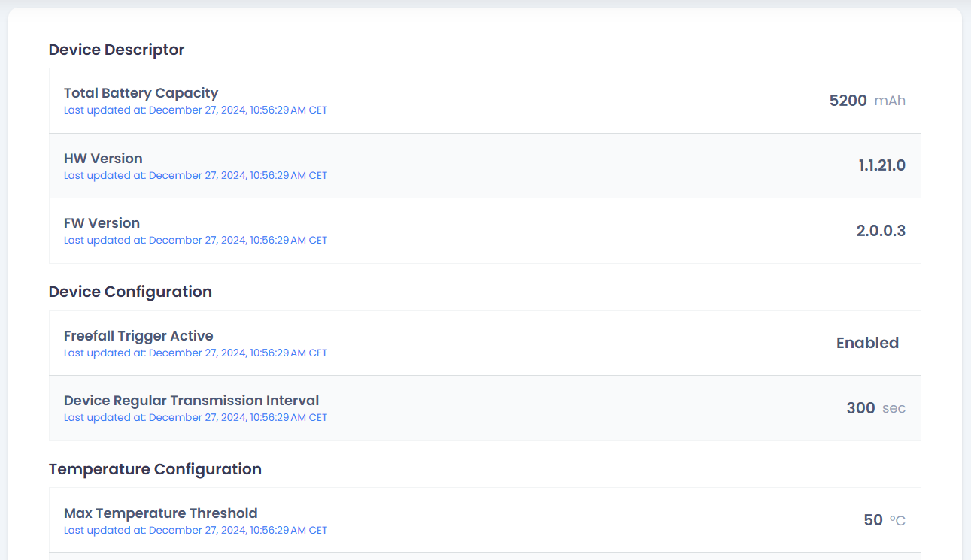Click the 5200 mAh battery capacity value
The height and width of the screenshot is (560, 971).
(866, 101)
